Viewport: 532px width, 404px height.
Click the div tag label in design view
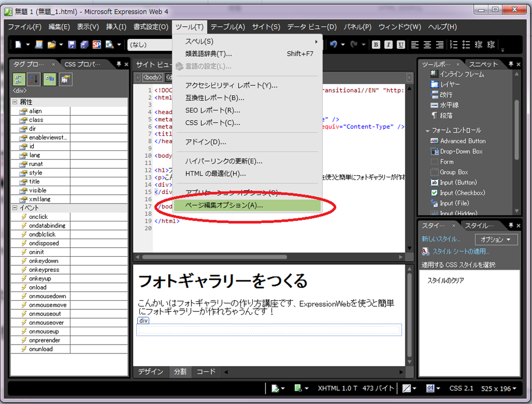(143, 320)
